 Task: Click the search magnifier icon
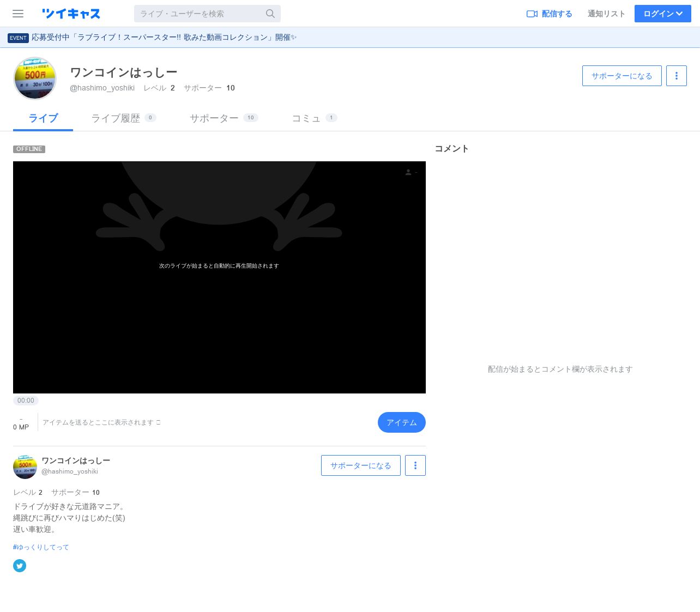[x=270, y=14]
